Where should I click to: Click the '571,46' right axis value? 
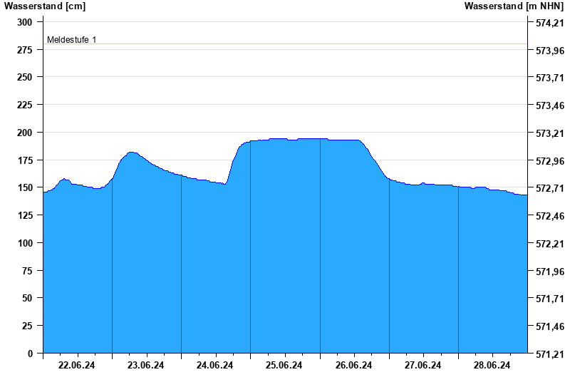pyautogui.click(x=550, y=326)
